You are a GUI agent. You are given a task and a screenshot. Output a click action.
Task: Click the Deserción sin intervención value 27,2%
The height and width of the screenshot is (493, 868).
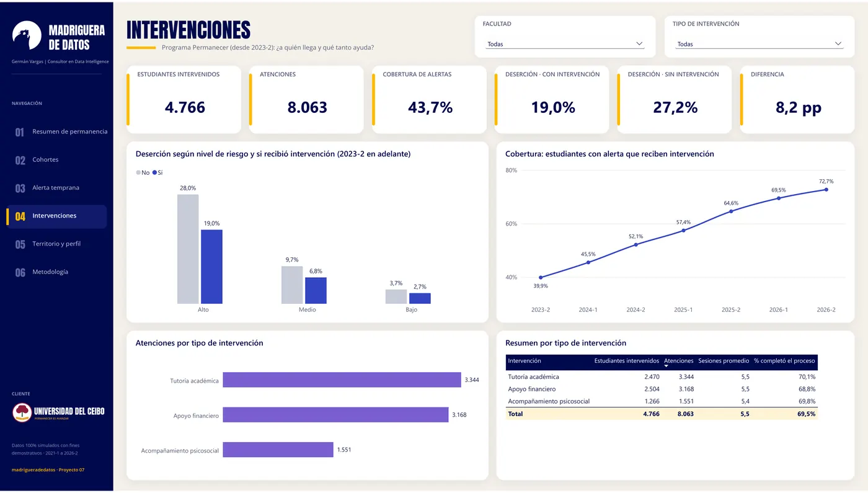[x=675, y=107]
